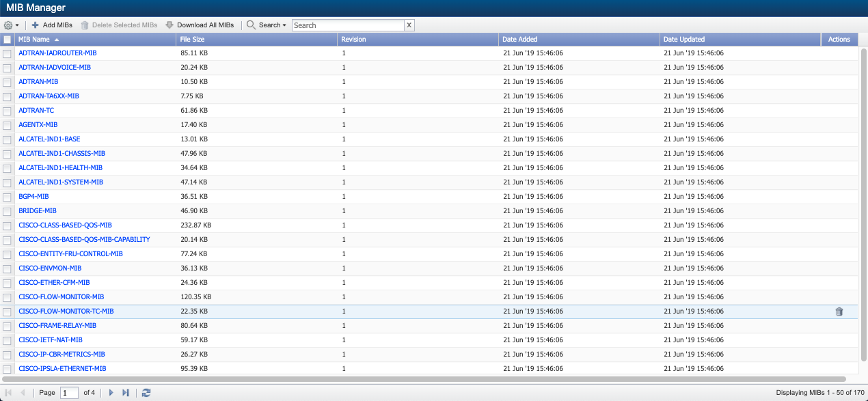Click Download All MIBs button

click(200, 25)
